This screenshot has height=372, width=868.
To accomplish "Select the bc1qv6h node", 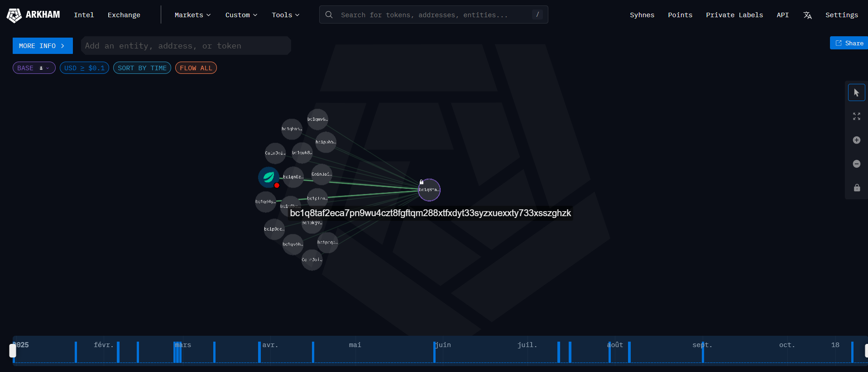I will click(293, 244).
